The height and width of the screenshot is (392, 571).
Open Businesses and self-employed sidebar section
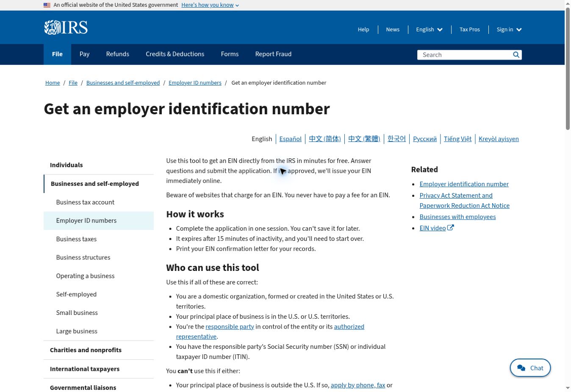(x=99, y=184)
